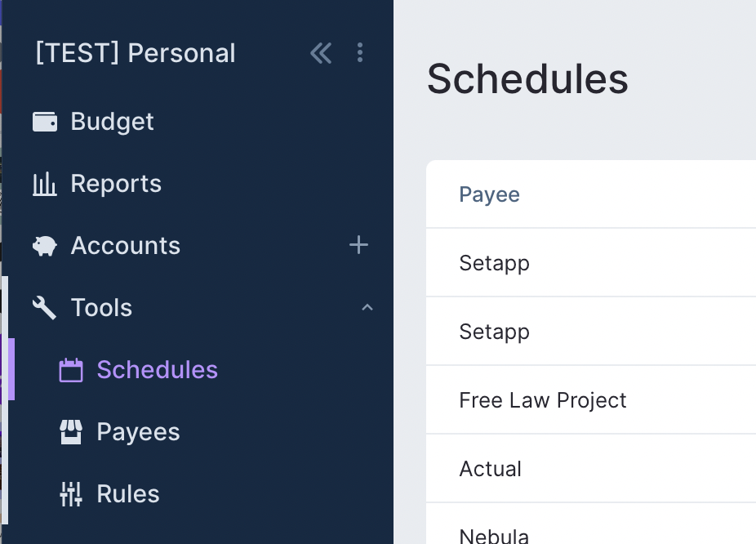Go to Reports in sidebar

116,184
